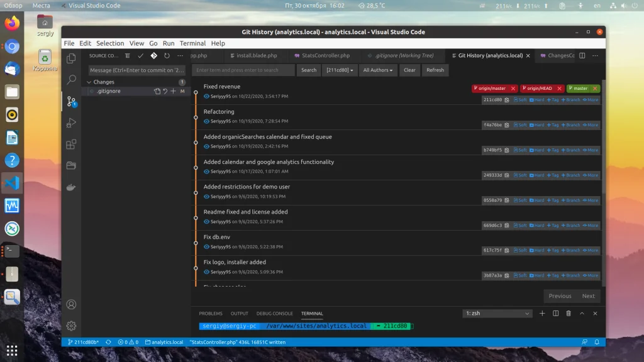The width and height of the screenshot is (644, 362).
Task: Open the Explorer view in activity bar
Action: [x=71, y=58]
